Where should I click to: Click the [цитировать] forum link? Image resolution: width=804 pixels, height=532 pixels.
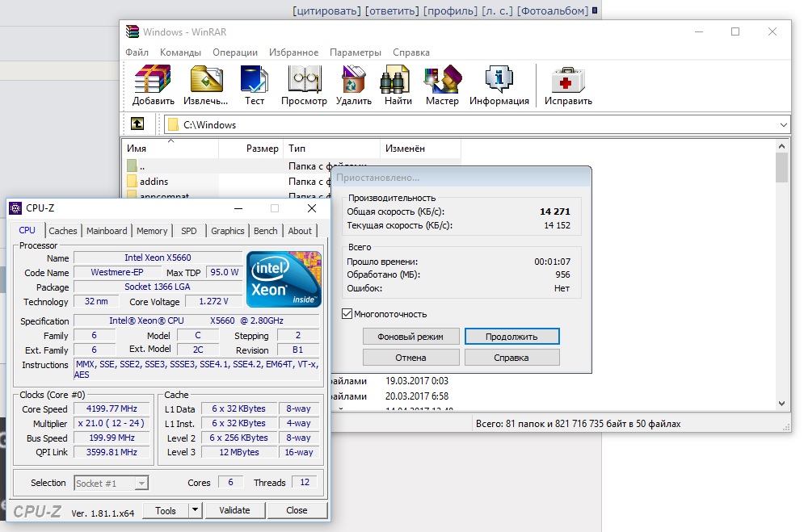[x=326, y=10]
